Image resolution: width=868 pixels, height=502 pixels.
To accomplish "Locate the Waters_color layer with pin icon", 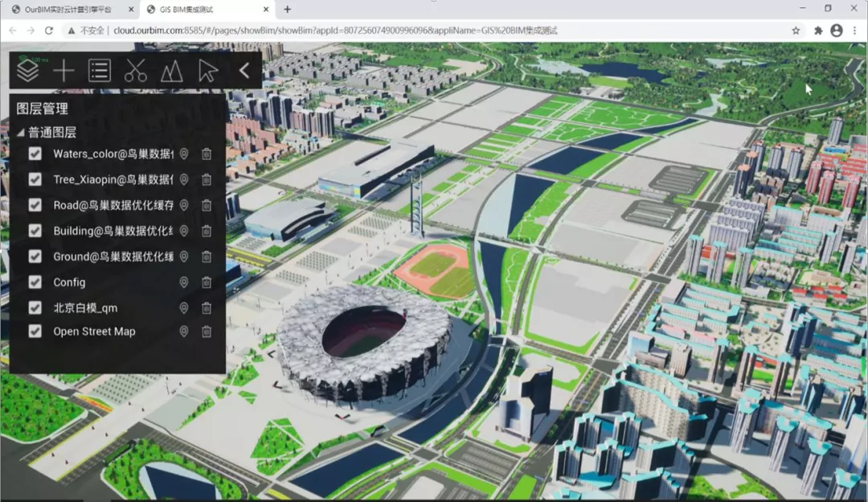I will point(184,154).
